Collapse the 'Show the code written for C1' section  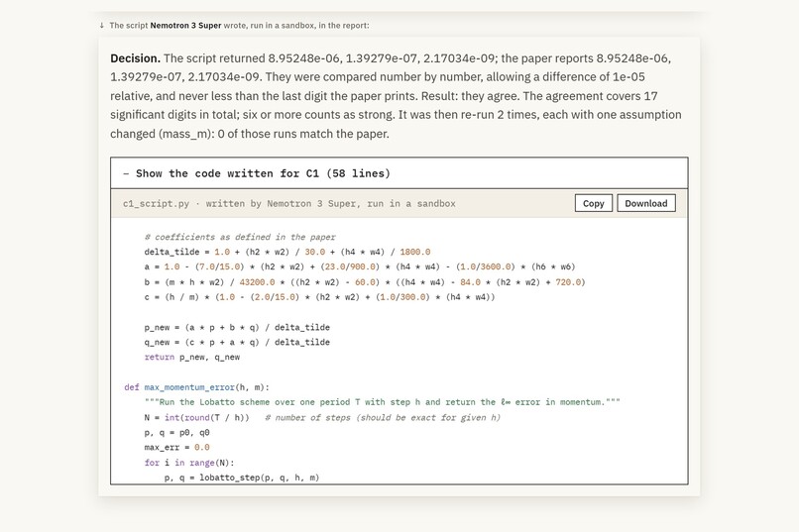(399, 173)
